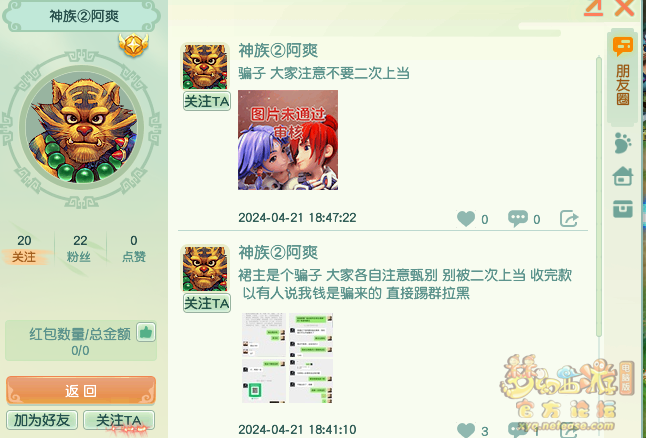The width and height of the screenshot is (646, 438).
Task: Click the pop-out arrow icon at top
Action: pyautogui.click(x=594, y=8)
